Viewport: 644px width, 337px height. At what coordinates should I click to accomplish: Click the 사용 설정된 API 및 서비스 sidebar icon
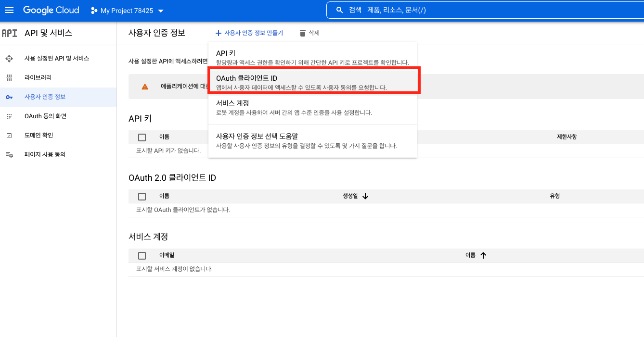pos(9,59)
